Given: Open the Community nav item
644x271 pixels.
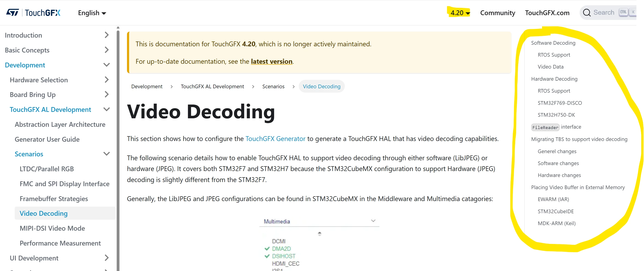Looking at the screenshot, I should (x=498, y=13).
